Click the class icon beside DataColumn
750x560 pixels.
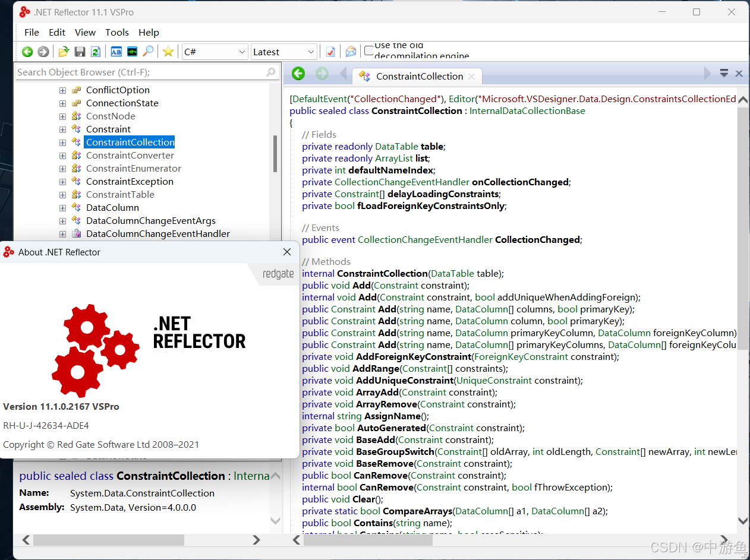76,207
